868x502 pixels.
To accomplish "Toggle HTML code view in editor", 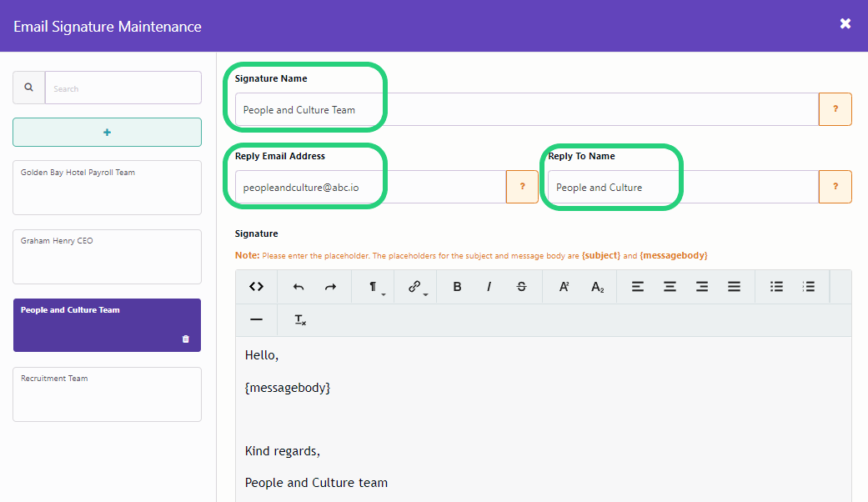I will pos(256,287).
